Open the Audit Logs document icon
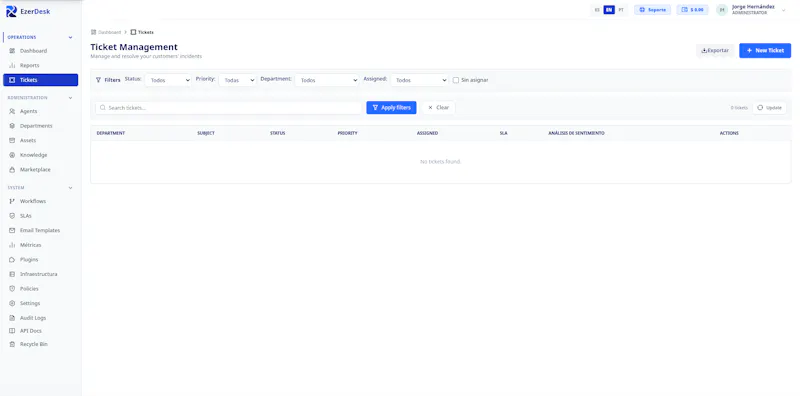The image size is (800, 396). click(x=12, y=318)
